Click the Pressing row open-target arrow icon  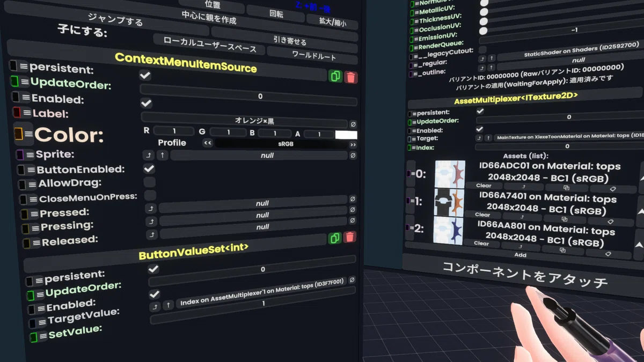tap(152, 221)
